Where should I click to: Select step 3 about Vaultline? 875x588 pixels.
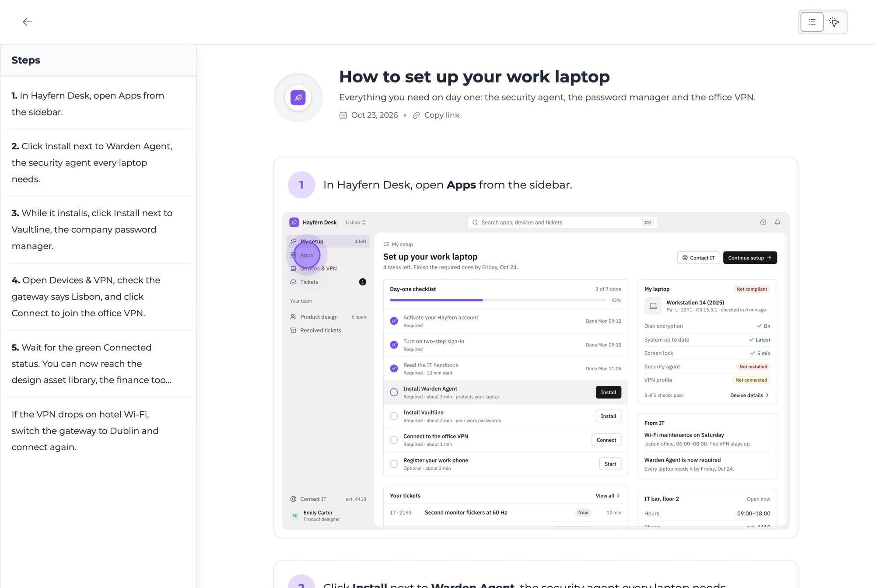pos(98,229)
